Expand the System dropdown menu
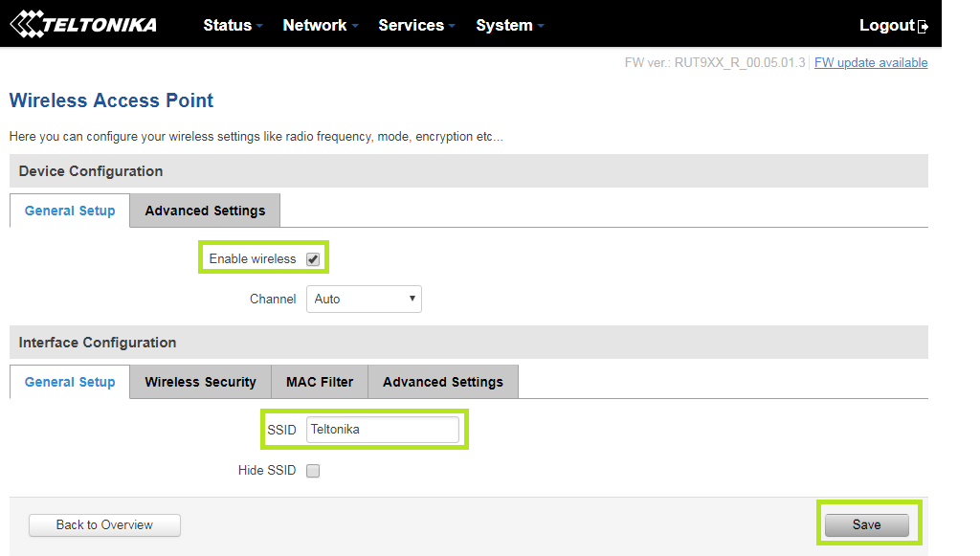This screenshot has width=980, height=556. [x=509, y=26]
